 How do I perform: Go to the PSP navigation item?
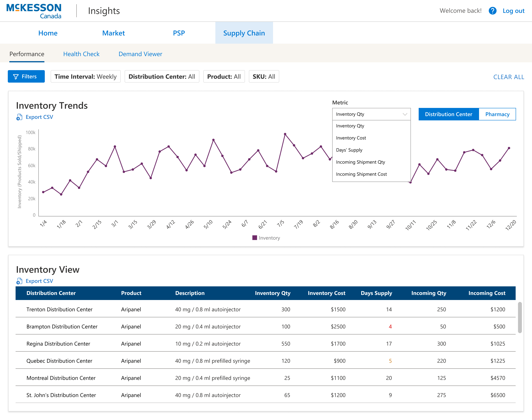tap(179, 33)
